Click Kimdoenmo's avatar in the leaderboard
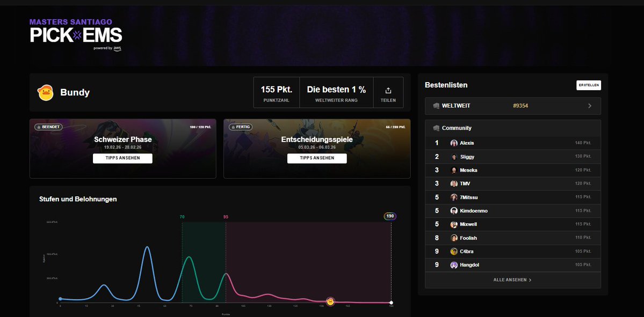Image resolution: width=644 pixels, height=317 pixels. 454,211
